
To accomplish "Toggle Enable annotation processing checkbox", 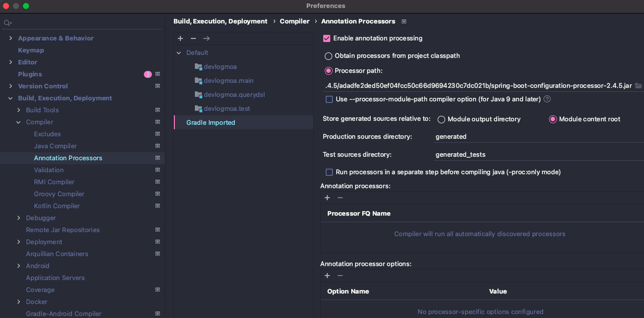I will click(327, 38).
